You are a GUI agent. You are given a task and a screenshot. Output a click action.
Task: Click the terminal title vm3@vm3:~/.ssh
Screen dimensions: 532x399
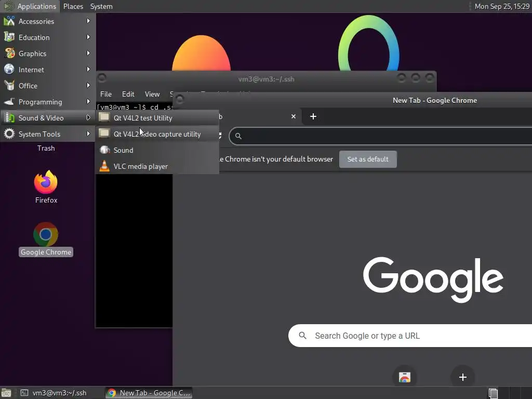[x=267, y=79]
